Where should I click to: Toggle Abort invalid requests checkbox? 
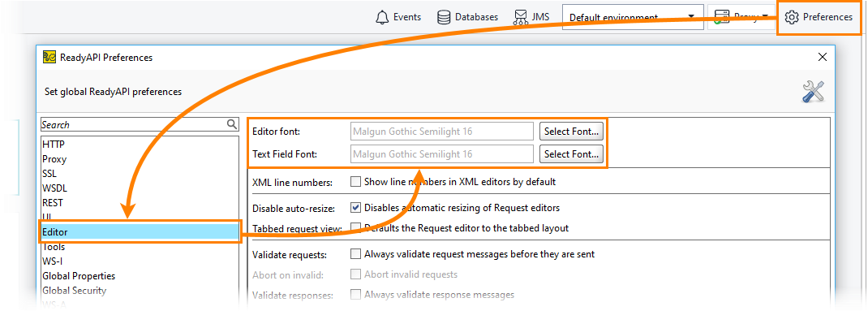click(355, 274)
